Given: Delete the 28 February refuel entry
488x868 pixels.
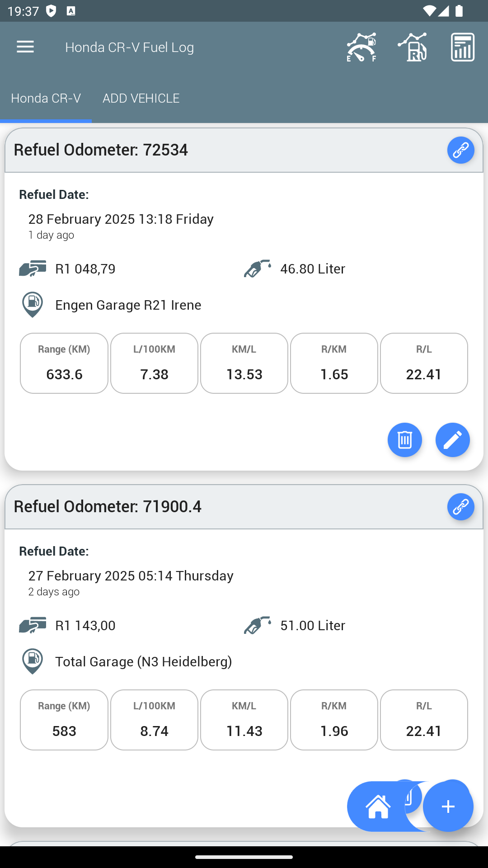Looking at the screenshot, I should pos(405,440).
